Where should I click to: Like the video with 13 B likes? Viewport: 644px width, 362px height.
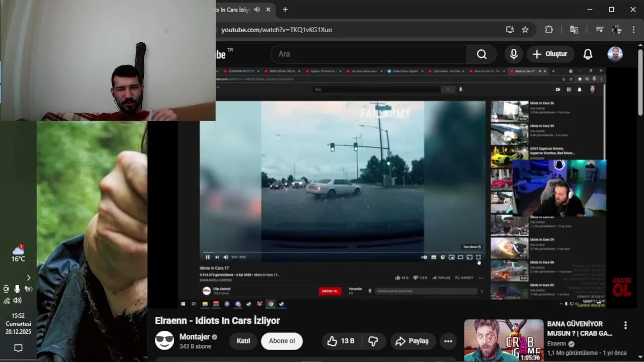pos(341,341)
